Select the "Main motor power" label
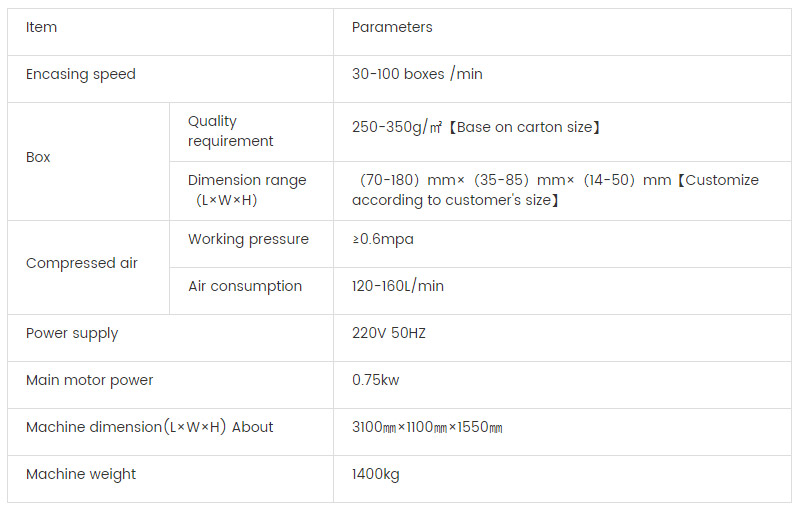This screenshot has width=802, height=512. tap(90, 381)
